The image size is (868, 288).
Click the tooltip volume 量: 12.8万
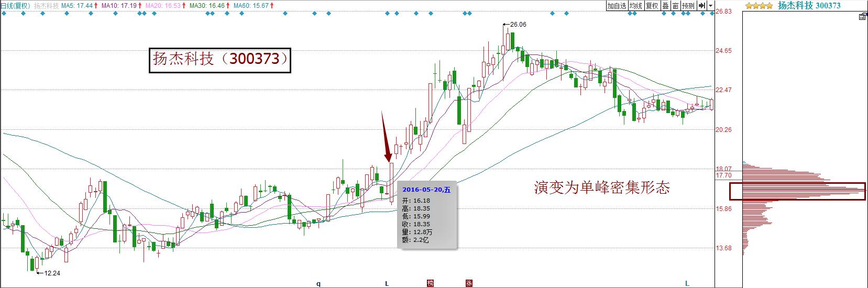tap(417, 232)
